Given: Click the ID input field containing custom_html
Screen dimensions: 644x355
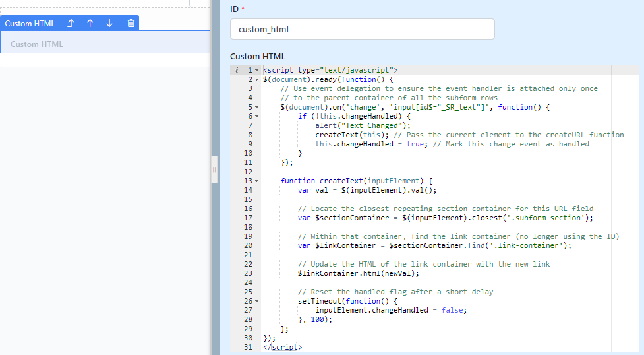Looking at the screenshot, I should coord(362,29).
